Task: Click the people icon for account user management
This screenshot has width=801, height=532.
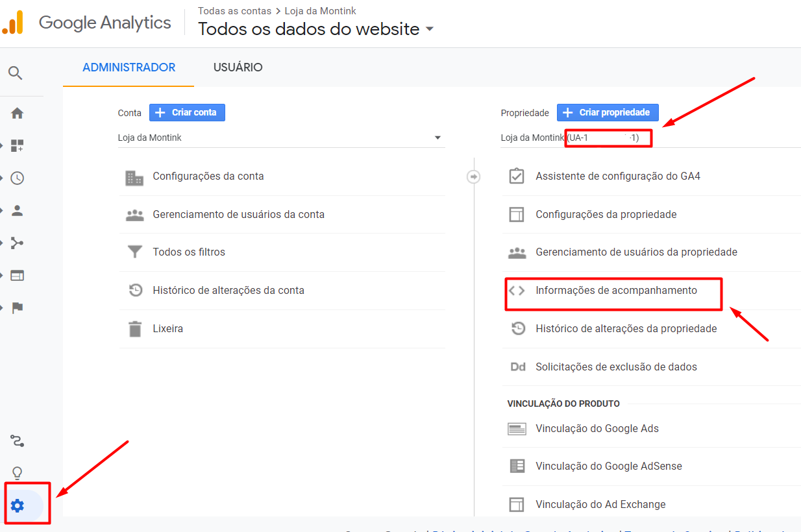Action: 134,215
